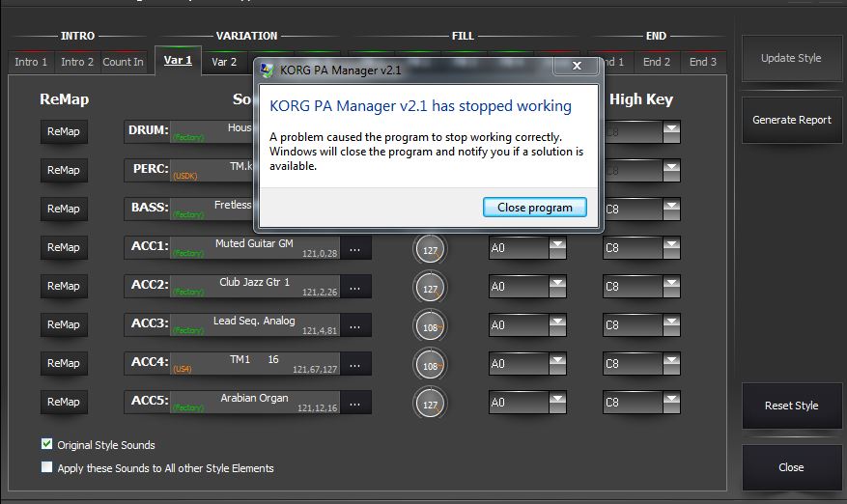The width and height of the screenshot is (847, 504).
Task: Open the ACC3 high key C8 dropdown
Action: point(671,325)
